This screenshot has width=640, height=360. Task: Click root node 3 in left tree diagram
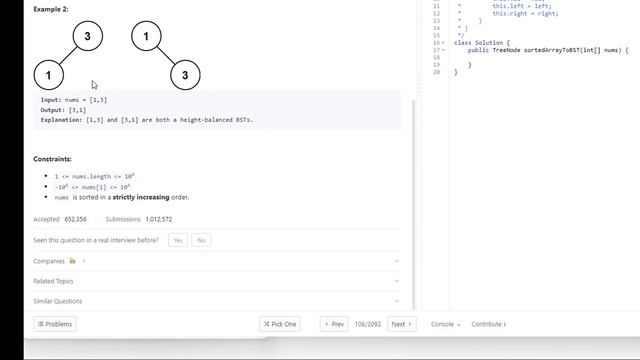[88, 36]
